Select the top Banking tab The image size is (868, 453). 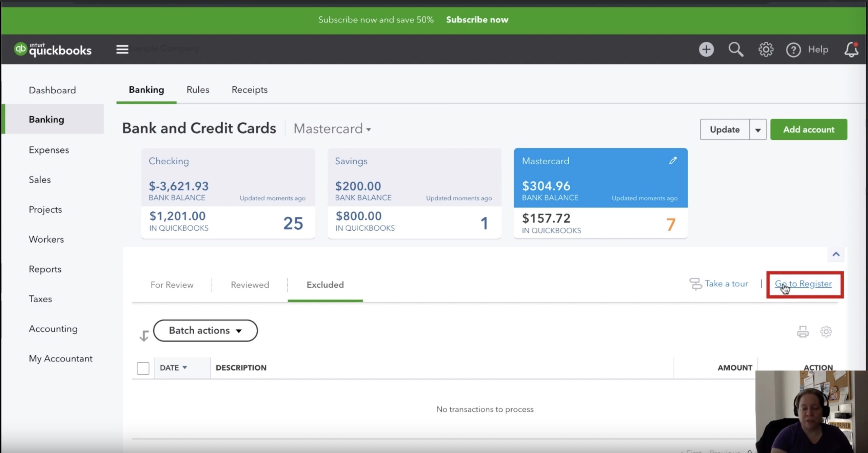[x=146, y=90]
